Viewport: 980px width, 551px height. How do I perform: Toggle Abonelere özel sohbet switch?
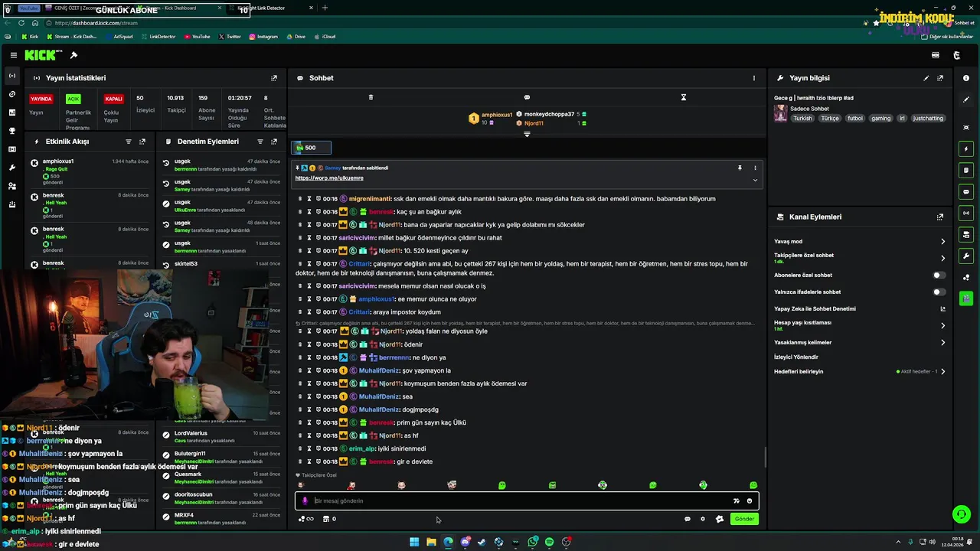[939, 275]
